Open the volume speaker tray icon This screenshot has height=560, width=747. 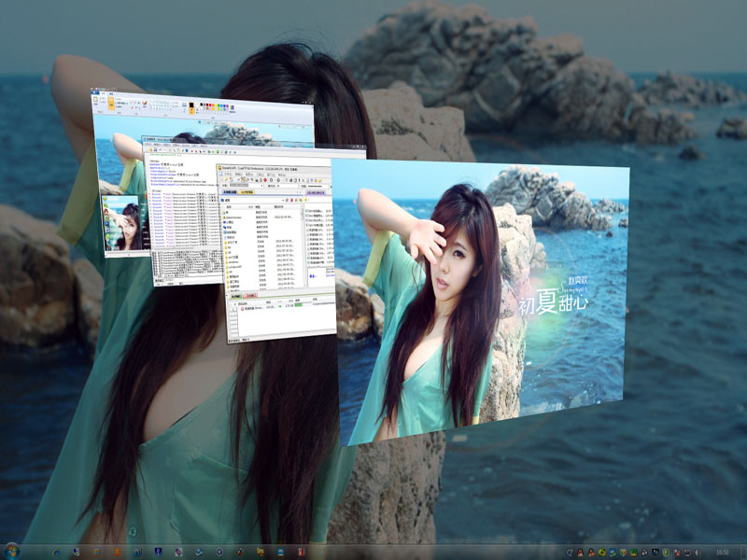[x=697, y=553]
